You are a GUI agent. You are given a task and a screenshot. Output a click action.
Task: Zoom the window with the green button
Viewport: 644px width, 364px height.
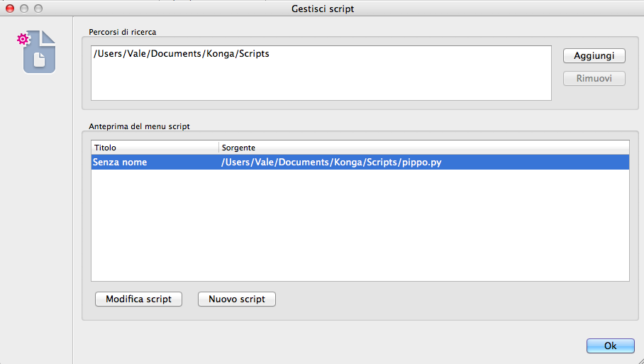[38, 9]
